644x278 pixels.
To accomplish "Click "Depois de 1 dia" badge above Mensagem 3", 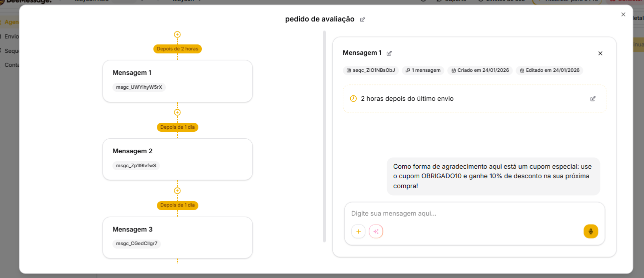I will pyautogui.click(x=177, y=205).
